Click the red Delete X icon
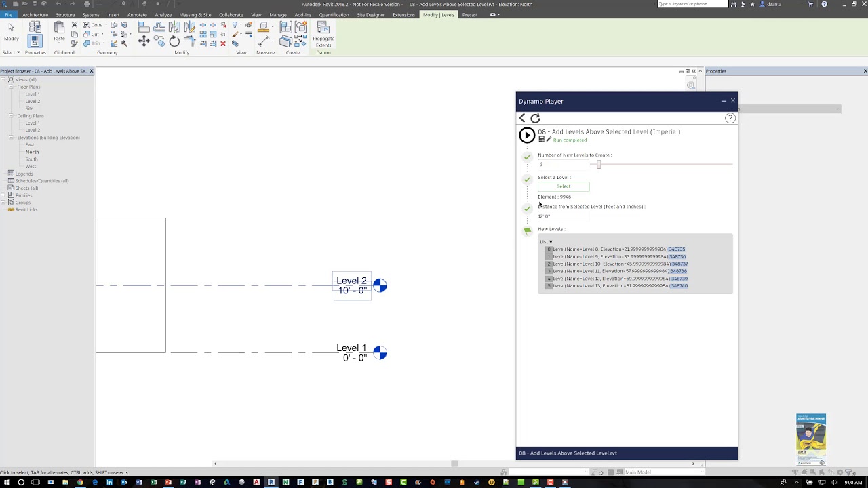This screenshot has height=488, width=868. 223,43
